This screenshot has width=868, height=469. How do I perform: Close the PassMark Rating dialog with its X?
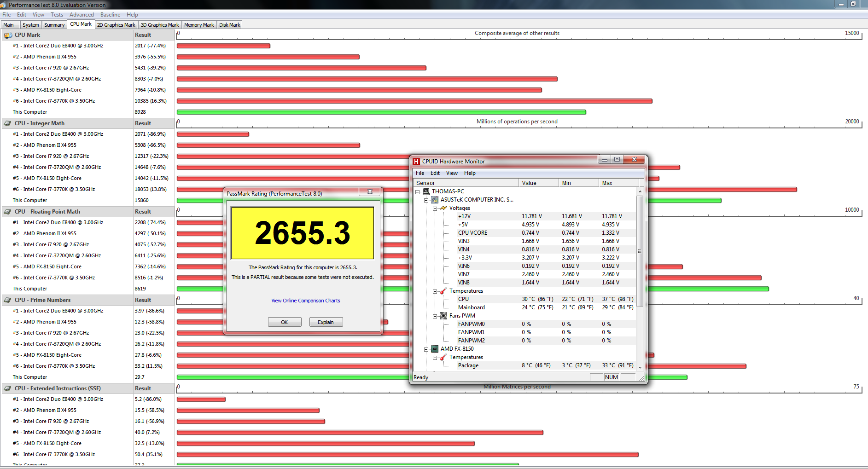pyautogui.click(x=370, y=191)
